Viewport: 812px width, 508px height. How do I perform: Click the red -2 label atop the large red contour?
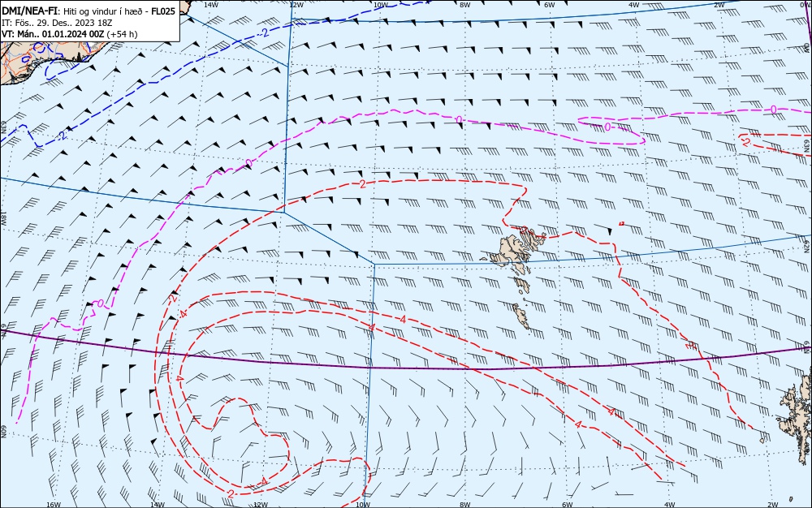tap(361, 184)
